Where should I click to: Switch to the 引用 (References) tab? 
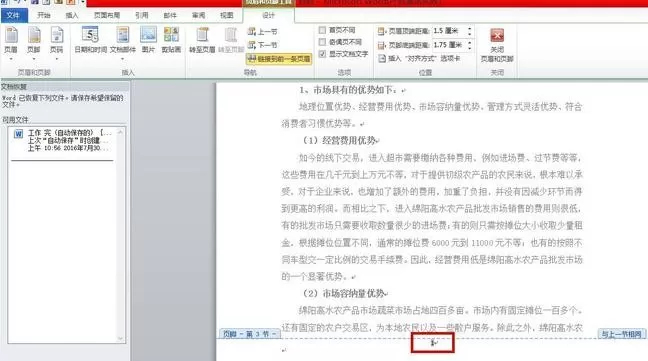point(141,15)
